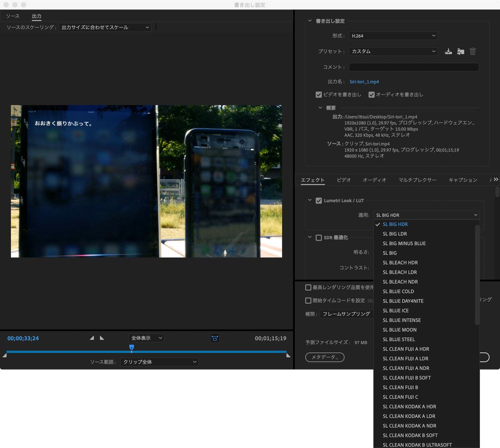
Task: Click the video preview frame
Action: [146, 181]
